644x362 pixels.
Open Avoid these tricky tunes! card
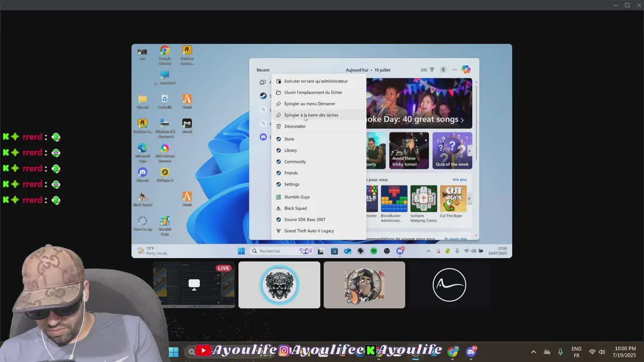click(x=409, y=150)
